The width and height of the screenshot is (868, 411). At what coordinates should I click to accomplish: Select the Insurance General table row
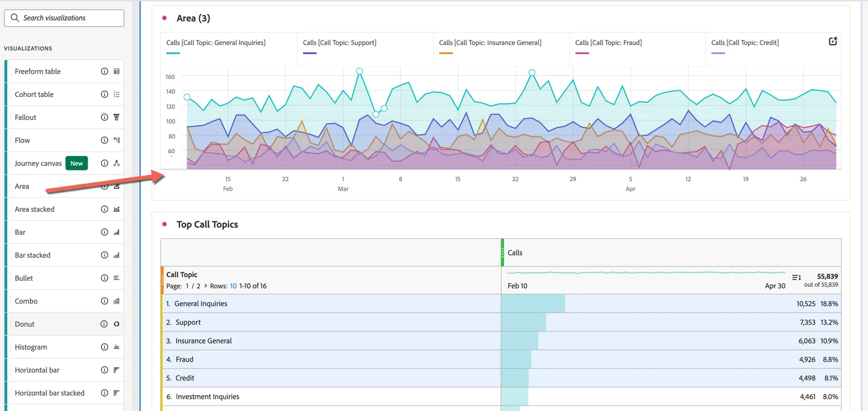point(501,341)
